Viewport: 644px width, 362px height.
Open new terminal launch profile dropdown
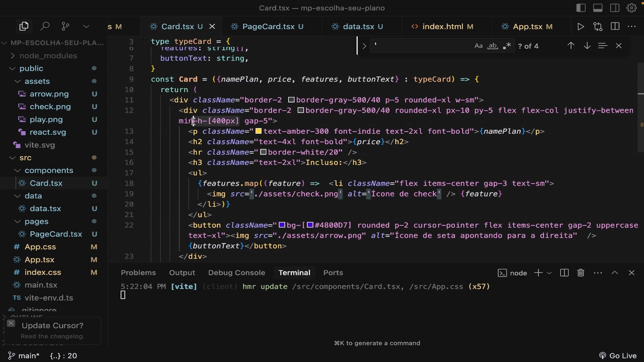549,273
